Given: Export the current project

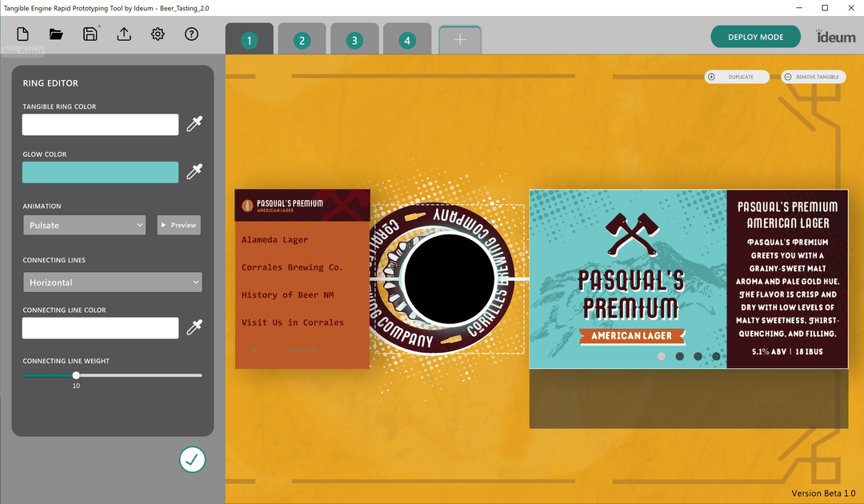Looking at the screenshot, I should pyautogui.click(x=123, y=34).
